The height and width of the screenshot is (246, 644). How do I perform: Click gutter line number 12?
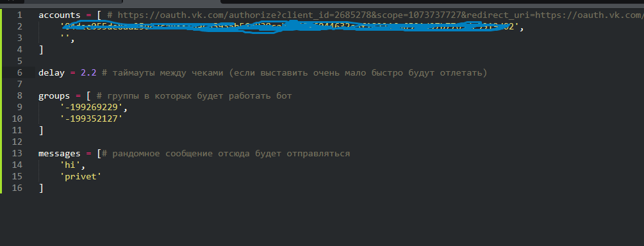(17, 142)
